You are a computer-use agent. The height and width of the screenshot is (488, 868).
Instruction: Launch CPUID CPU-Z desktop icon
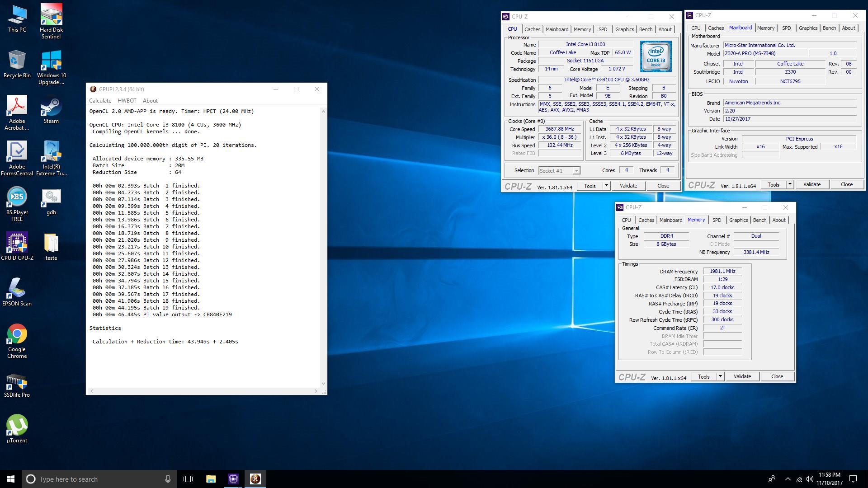(x=17, y=247)
